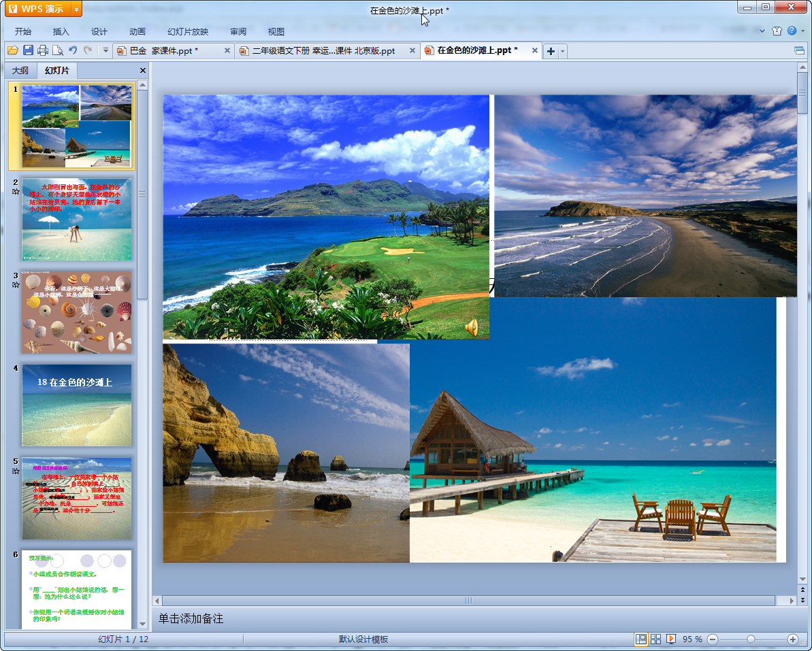Start slideshow from status bar icon

[x=670, y=639]
